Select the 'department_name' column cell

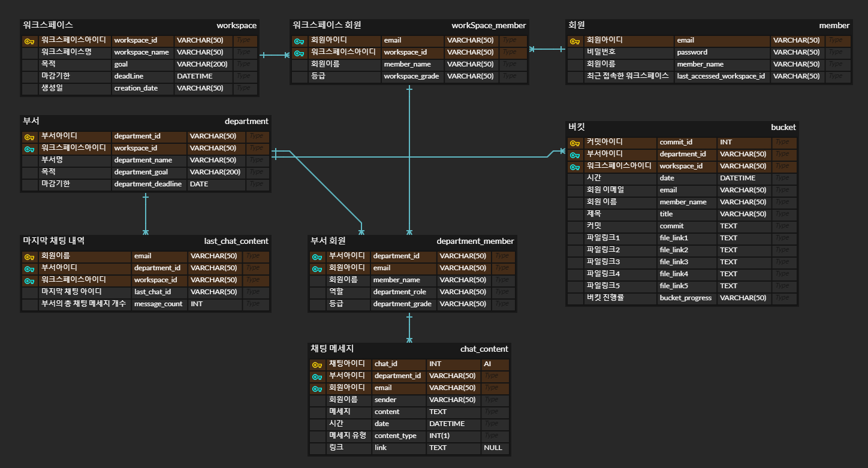click(x=150, y=161)
